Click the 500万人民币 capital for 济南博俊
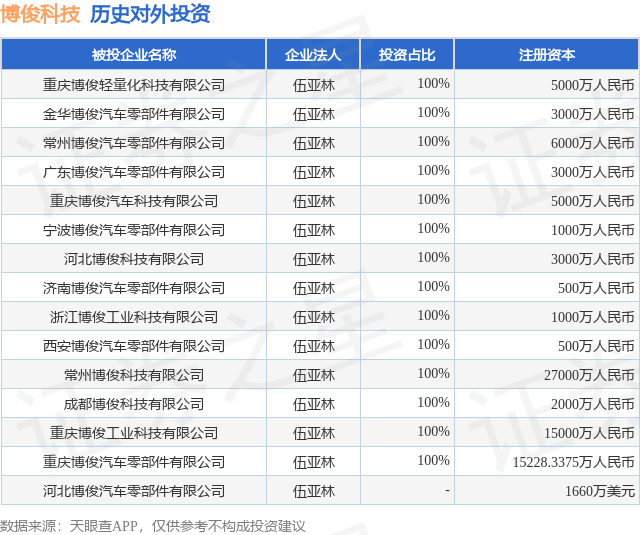This screenshot has height=535, width=640. (x=596, y=288)
